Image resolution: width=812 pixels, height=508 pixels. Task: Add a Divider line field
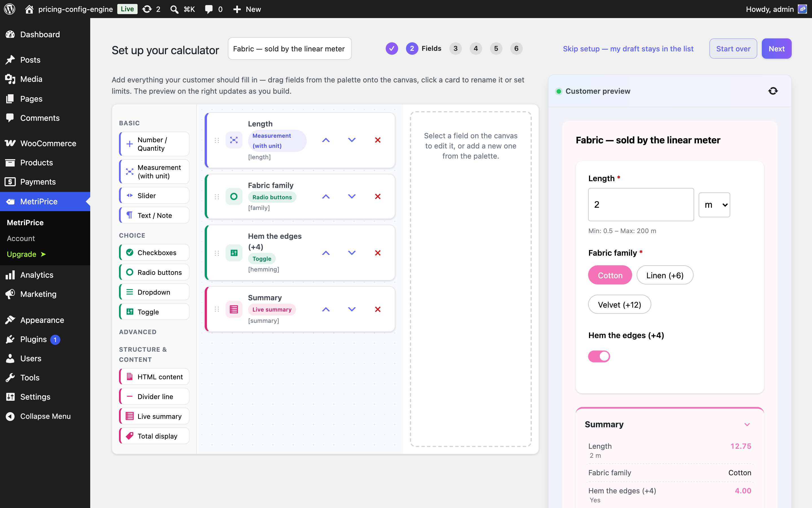tap(154, 397)
